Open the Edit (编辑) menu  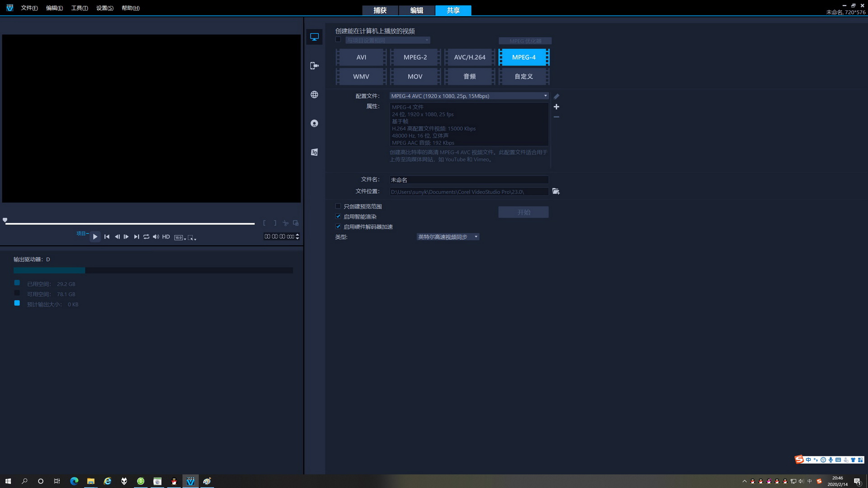pyautogui.click(x=54, y=8)
